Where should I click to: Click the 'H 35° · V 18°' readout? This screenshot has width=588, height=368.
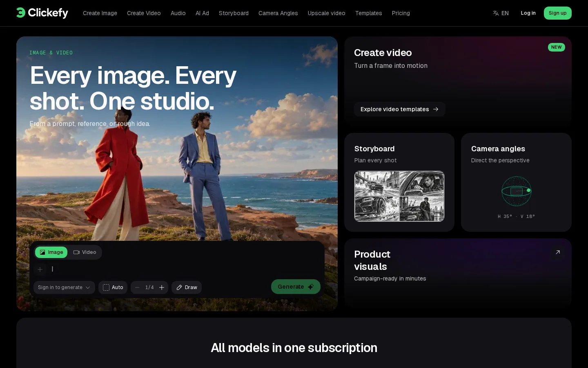(516, 216)
